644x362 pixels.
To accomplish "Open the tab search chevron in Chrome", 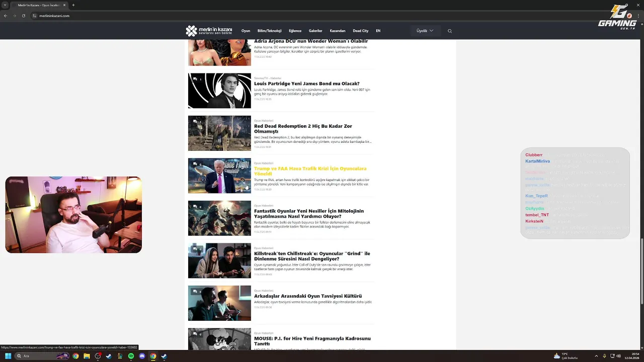I will pyautogui.click(x=5, y=5).
